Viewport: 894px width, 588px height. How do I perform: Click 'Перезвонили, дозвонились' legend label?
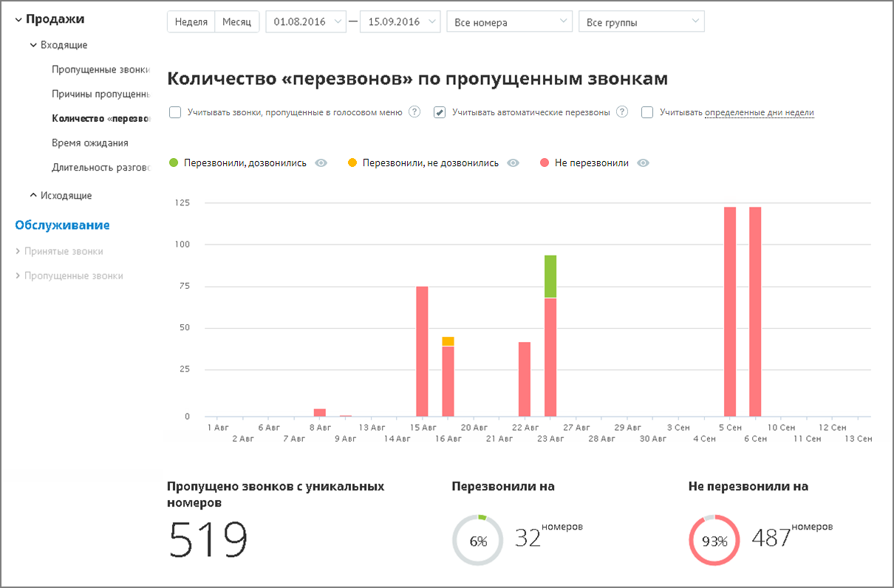pyautogui.click(x=245, y=163)
